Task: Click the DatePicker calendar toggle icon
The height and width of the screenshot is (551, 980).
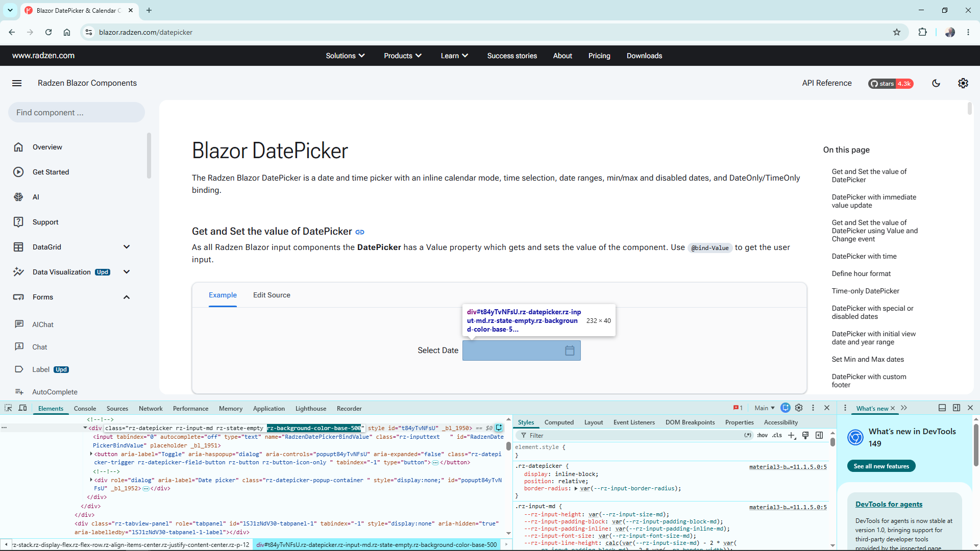Action: pos(570,350)
